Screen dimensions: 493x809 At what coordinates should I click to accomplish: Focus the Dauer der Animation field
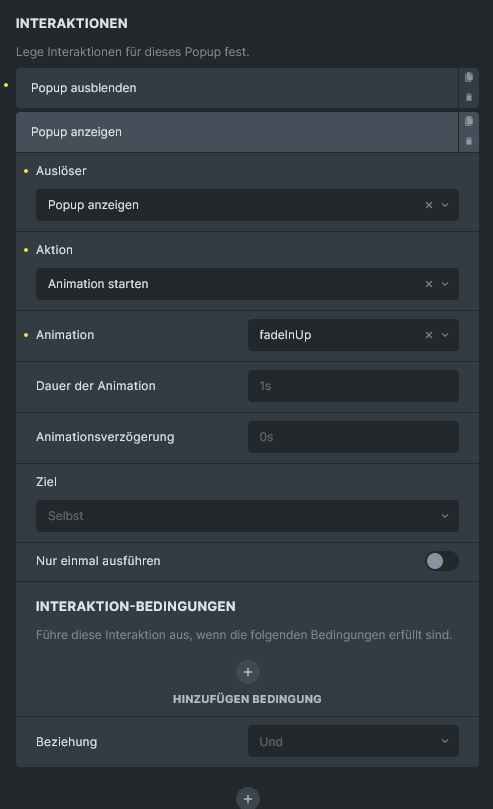tap(353, 386)
